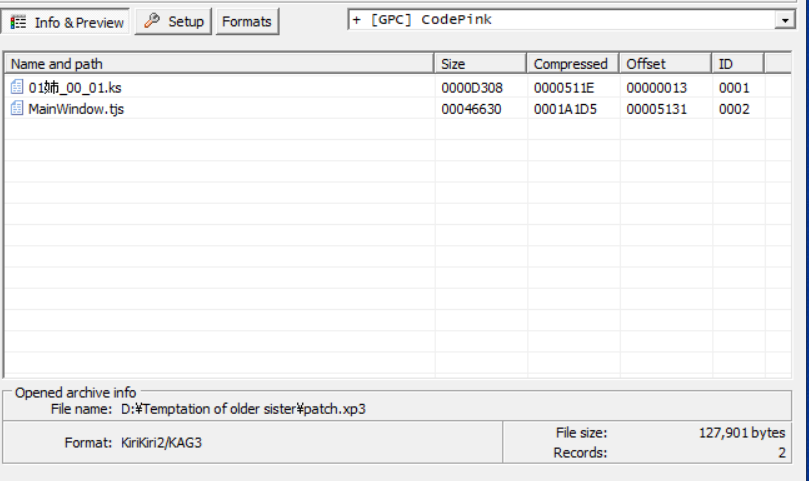
Task: Click the list icon on Info & Preview tab
Action: point(19,23)
